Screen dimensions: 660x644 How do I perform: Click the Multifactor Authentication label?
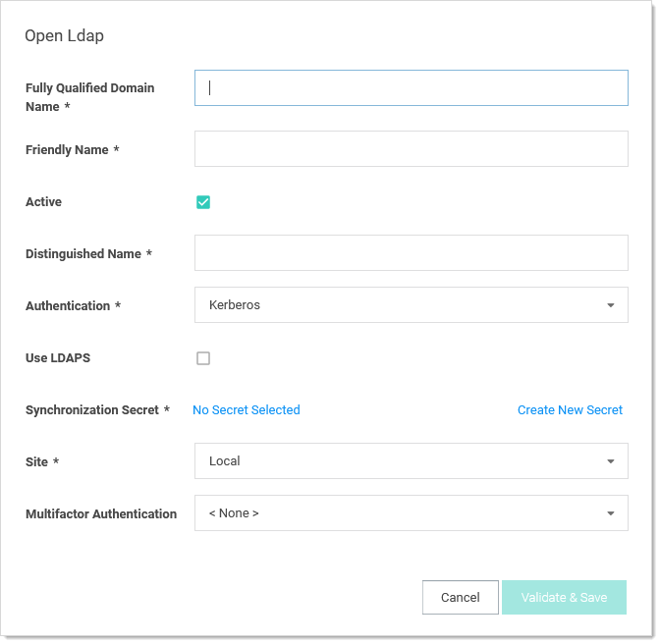click(101, 514)
